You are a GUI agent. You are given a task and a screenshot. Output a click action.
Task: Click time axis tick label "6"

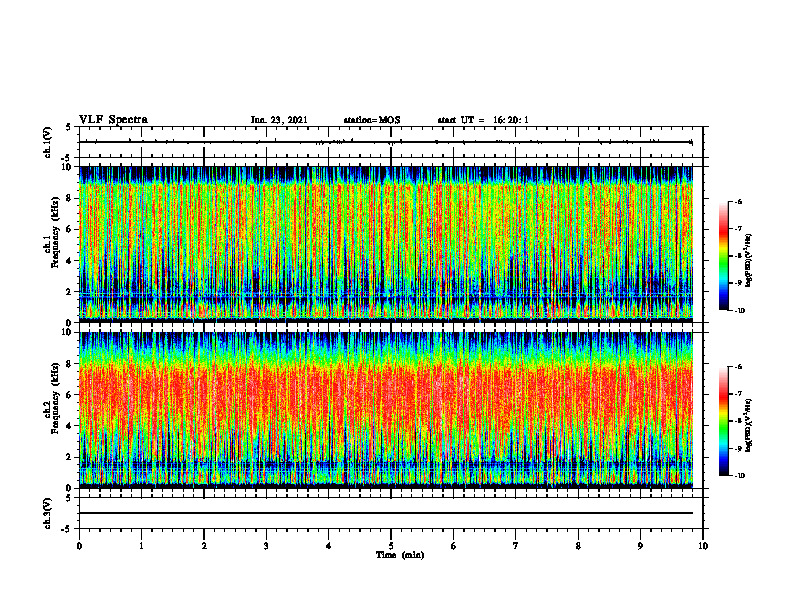coord(454,546)
